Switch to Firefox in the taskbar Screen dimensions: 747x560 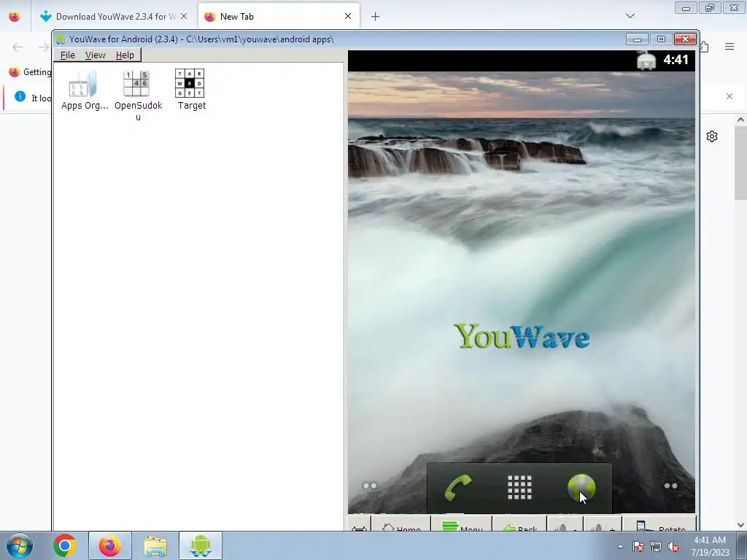tap(109, 545)
